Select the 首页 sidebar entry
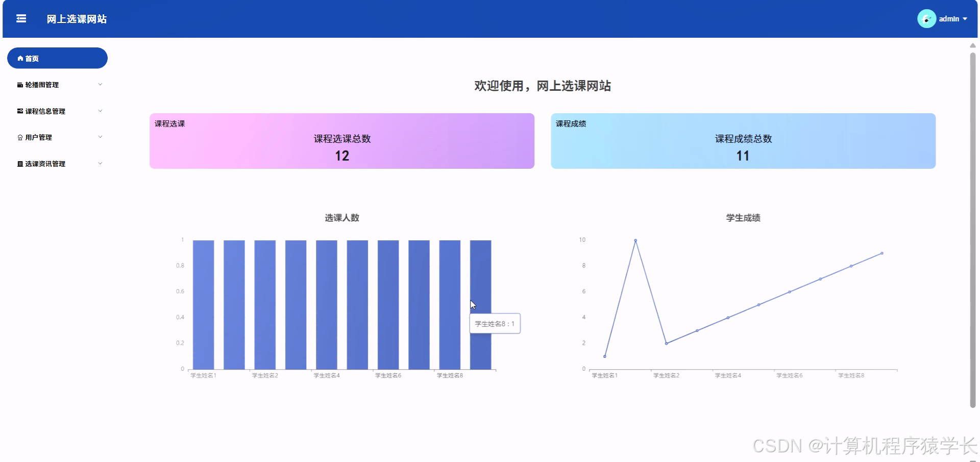The height and width of the screenshot is (462, 980). 57,58
